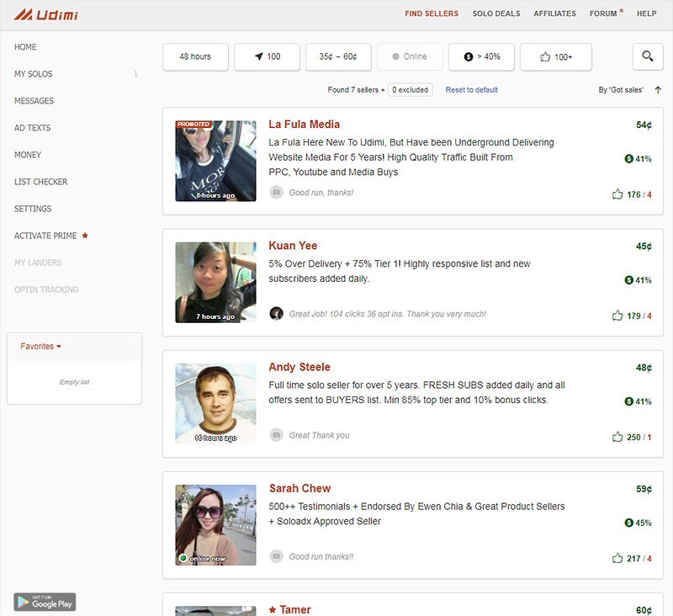Viewport: 673px width, 616px height.
Task: Open Affiliates in top navigation
Action: point(554,13)
